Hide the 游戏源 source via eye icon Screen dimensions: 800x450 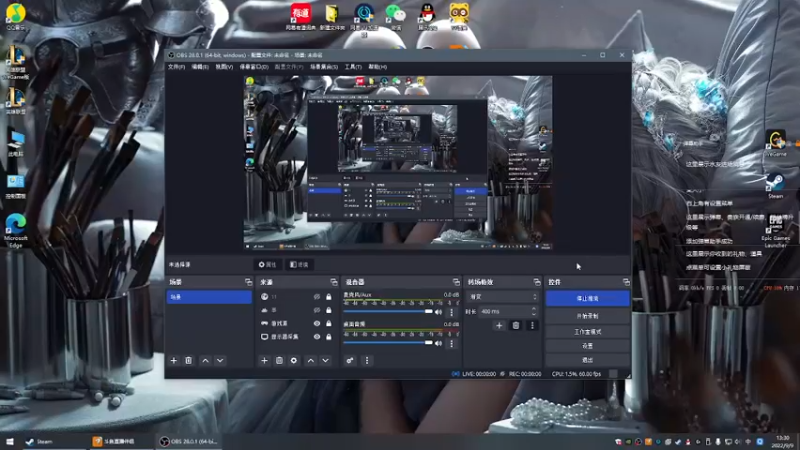click(317, 323)
